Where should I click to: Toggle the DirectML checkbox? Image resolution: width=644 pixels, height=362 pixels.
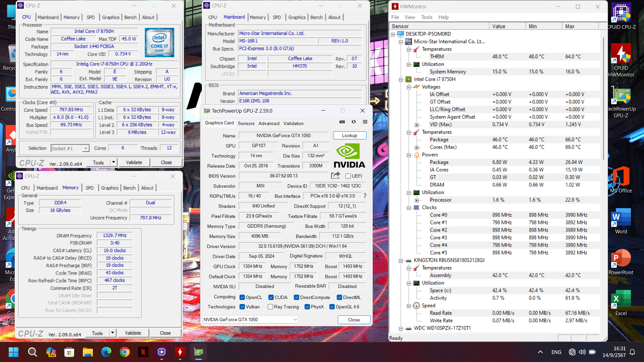pos(339,297)
